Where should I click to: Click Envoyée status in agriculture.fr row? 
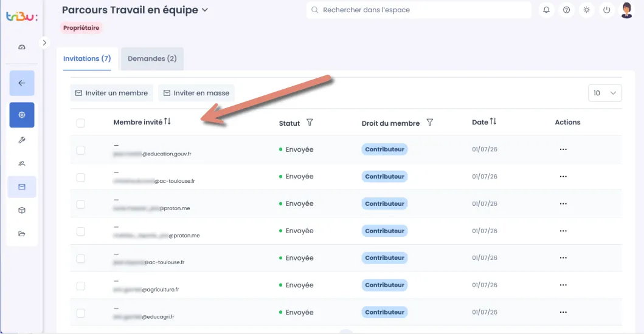(x=296, y=285)
